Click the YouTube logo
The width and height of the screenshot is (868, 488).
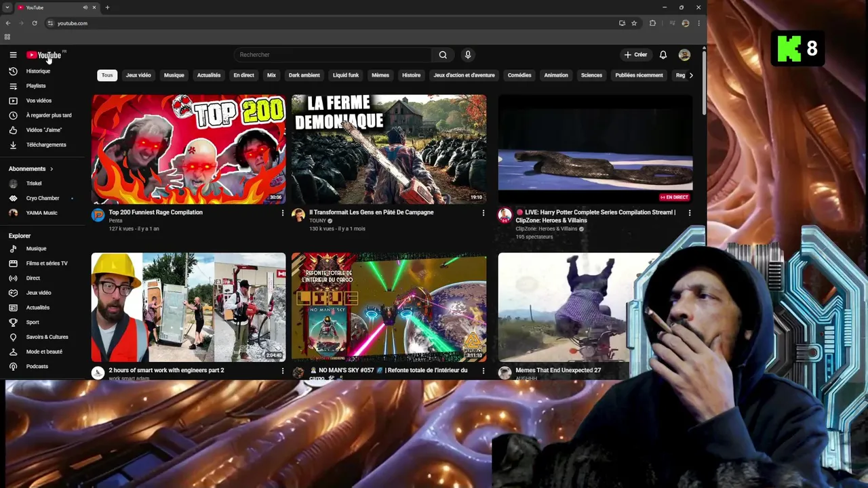(44, 55)
